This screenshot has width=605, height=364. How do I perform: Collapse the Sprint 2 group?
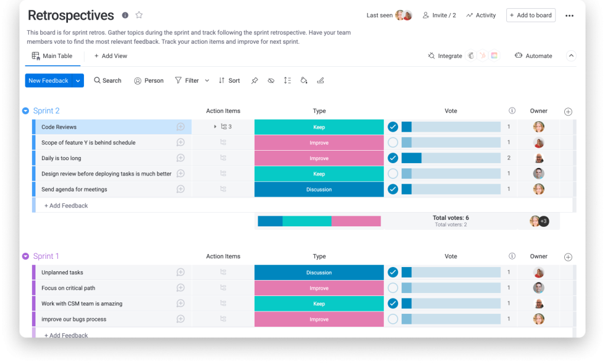pyautogui.click(x=25, y=111)
